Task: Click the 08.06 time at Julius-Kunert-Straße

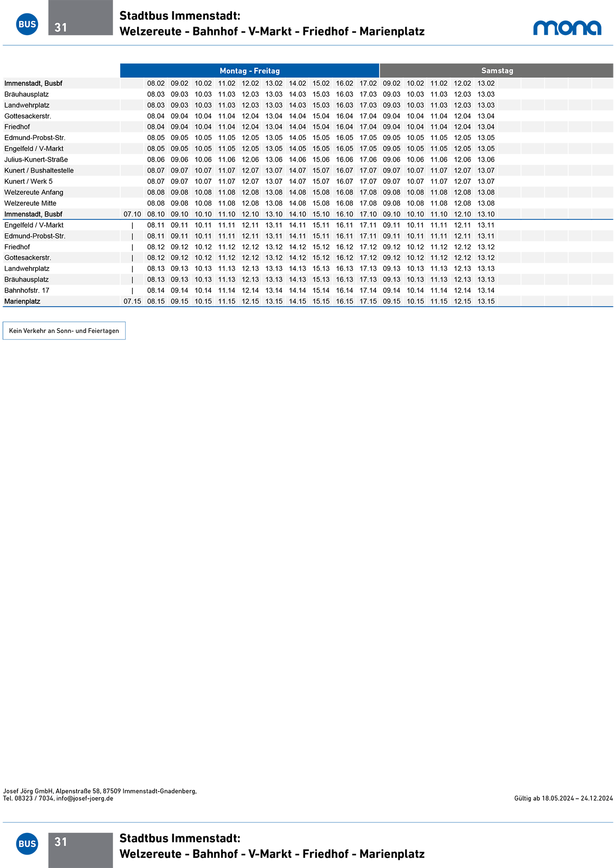Action: pos(156,160)
